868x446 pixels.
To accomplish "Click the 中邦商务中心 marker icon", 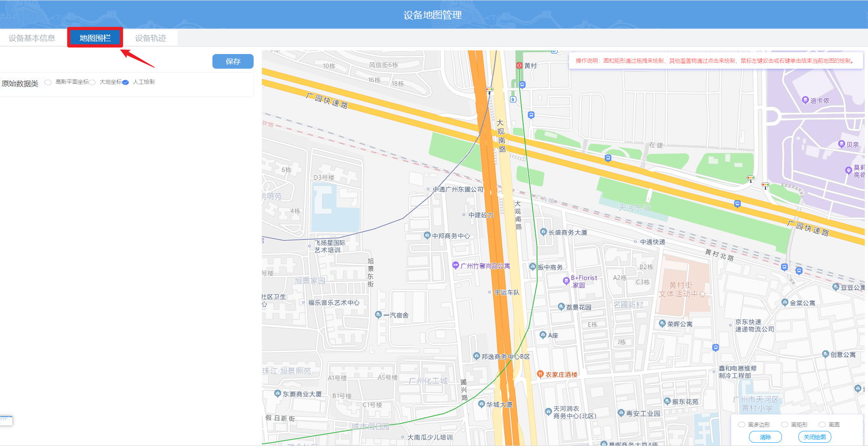I will [x=427, y=235].
